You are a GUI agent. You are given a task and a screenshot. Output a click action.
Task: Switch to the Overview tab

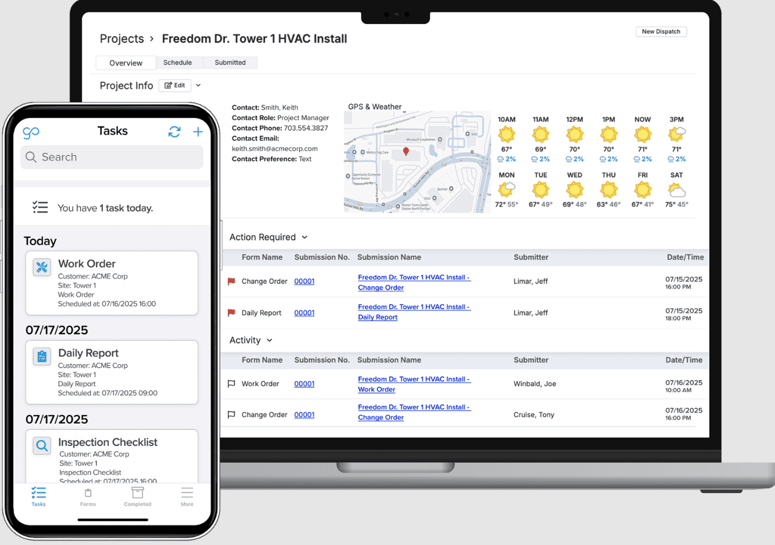(126, 63)
